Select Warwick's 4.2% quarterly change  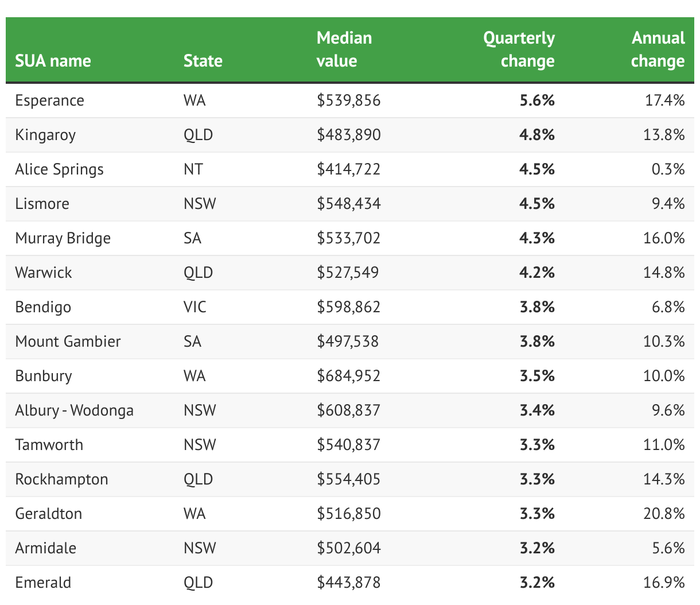pos(536,272)
